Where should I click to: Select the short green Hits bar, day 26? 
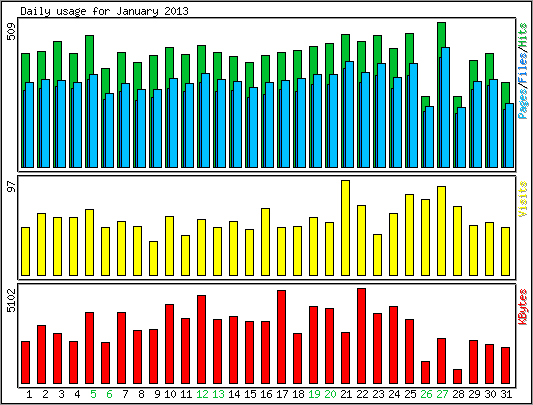pos(425,101)
